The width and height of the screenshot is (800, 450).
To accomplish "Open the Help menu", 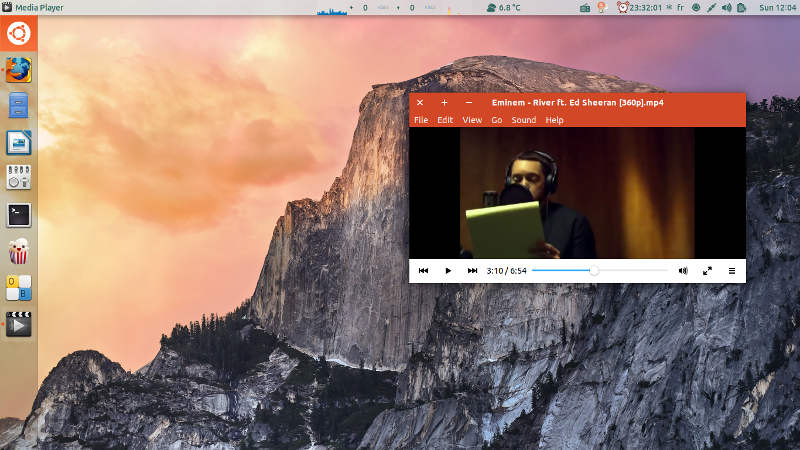I will click(x=554, y=120).
